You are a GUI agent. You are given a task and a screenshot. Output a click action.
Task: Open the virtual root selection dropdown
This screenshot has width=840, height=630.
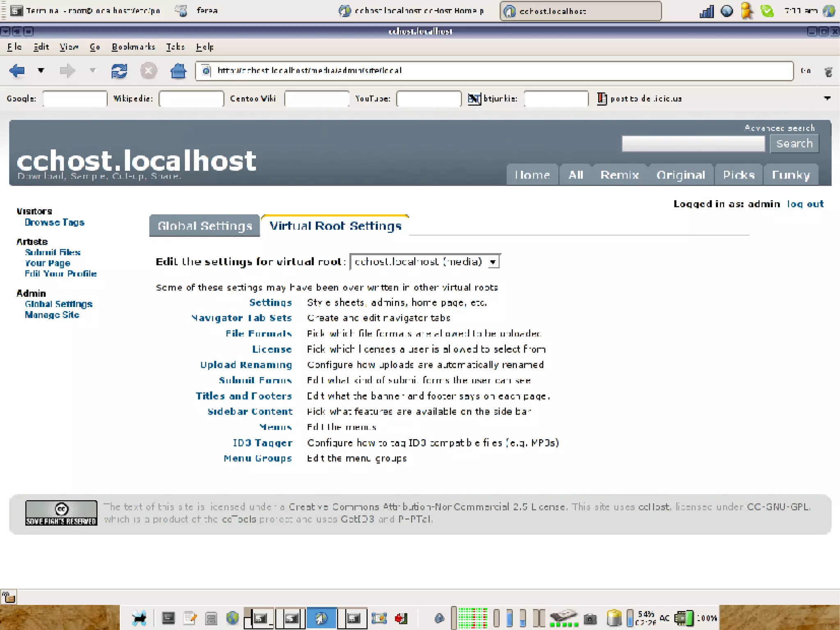pyautogui.click(x=425, y=262)
